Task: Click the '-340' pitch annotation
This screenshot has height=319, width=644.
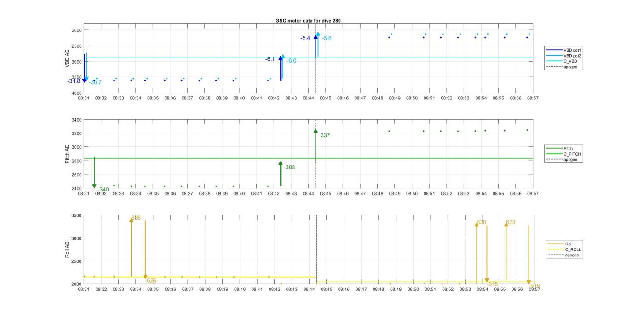Action: click(x=103, y=190)
